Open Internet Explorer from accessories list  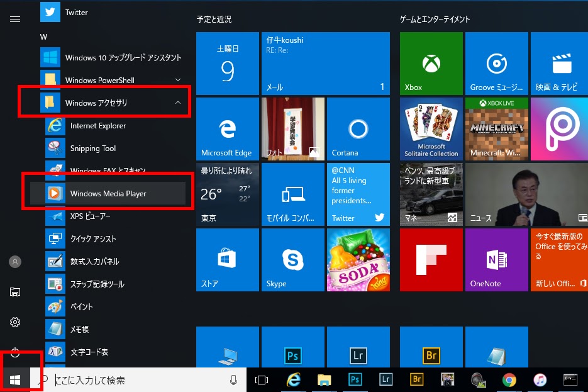(115, 126)
